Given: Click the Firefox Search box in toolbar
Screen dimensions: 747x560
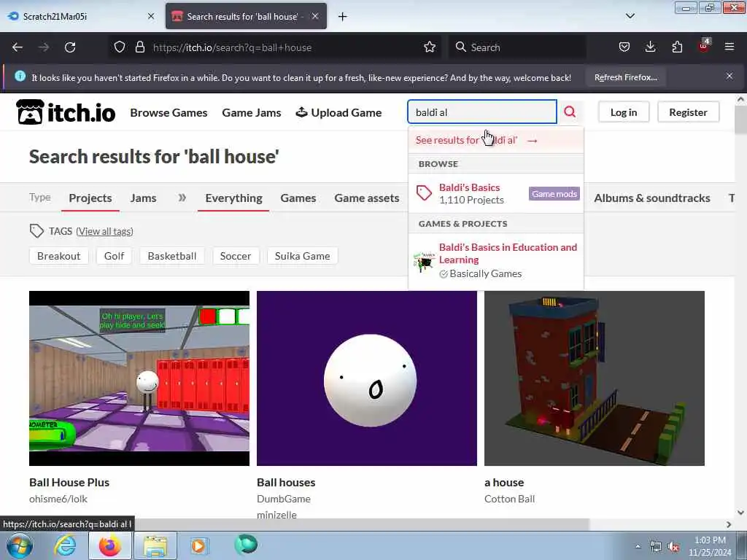Looking at the screenshot, I should pyautogui.click(x=517, y=47).
